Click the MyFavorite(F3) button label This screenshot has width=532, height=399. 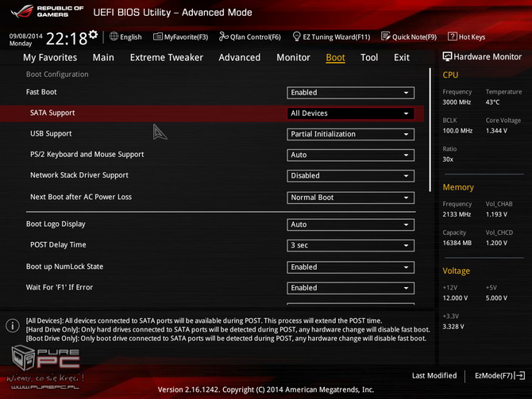click(x=186, y=37)
